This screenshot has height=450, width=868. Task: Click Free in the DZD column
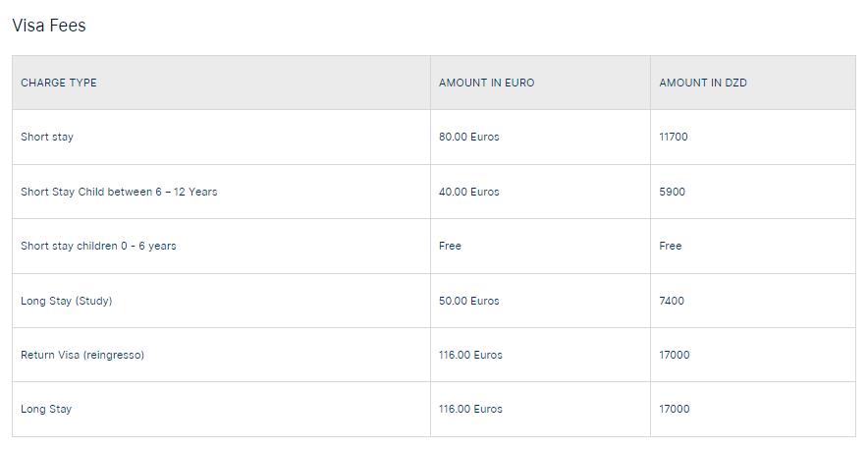(x=671, y=246)
